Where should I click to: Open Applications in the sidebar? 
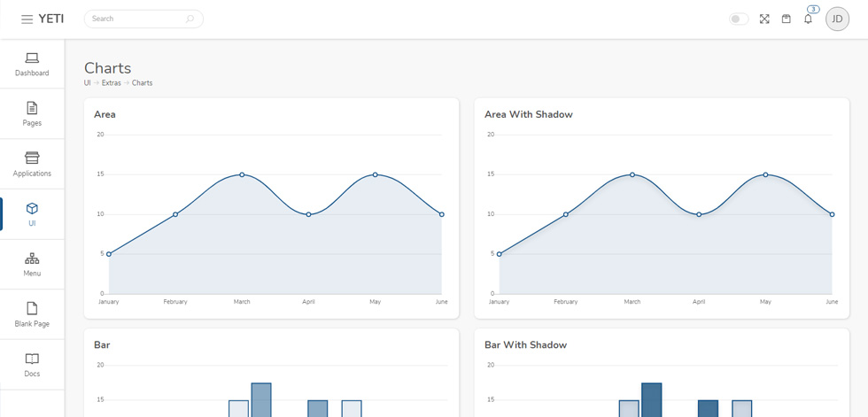pos(32,165)
